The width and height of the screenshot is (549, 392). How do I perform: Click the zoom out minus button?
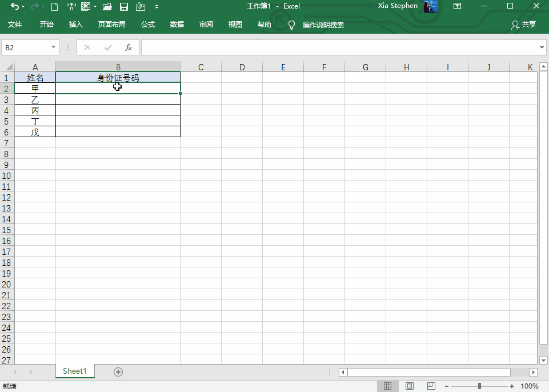(x=447, y=386)
